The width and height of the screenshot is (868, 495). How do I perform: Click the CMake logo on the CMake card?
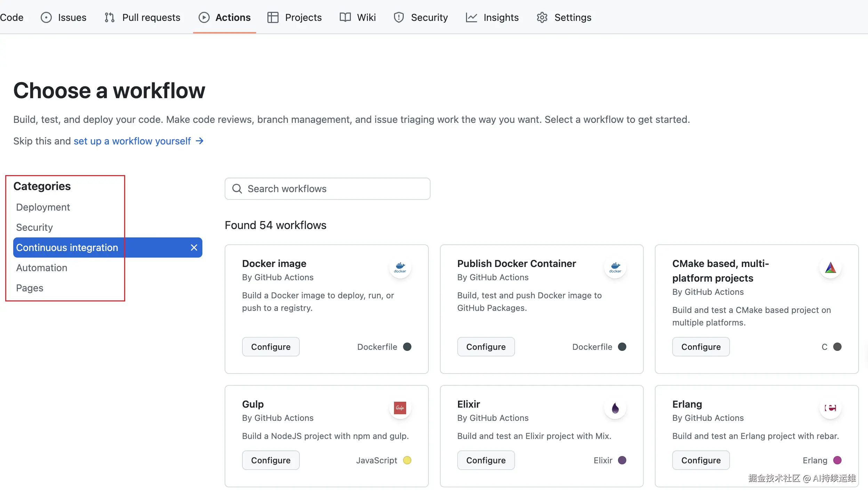tap(830, 268)
